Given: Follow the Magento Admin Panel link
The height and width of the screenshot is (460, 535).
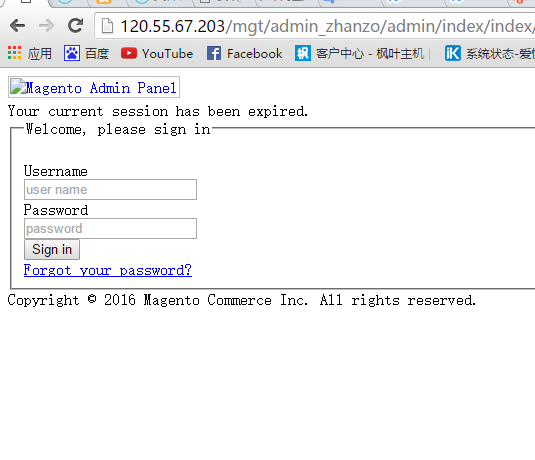Looking at the screenshot, I should click(101, 88).
